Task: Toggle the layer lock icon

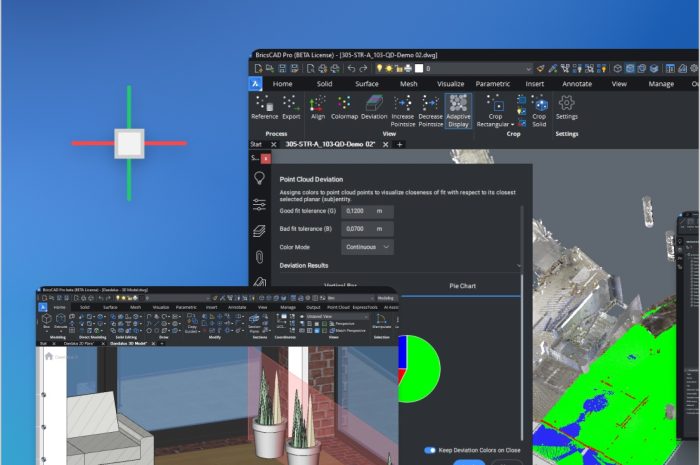Action: pyautogui.click(x=399, y=68)
